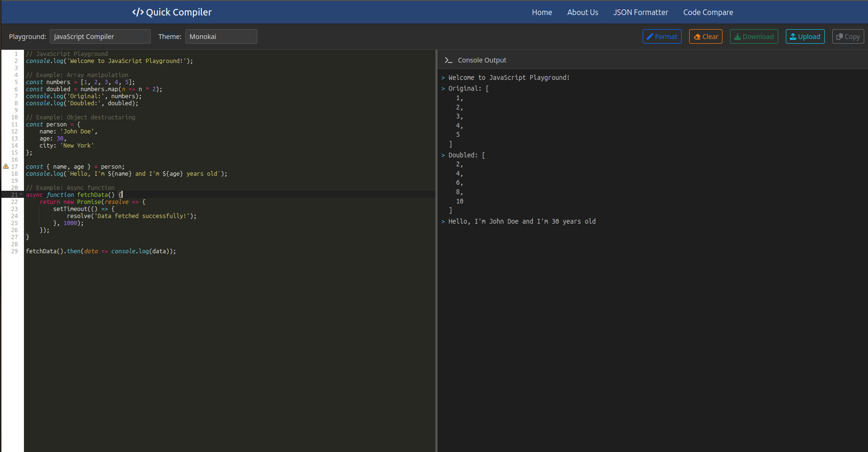The height and width of the screenshot is (452, 868).
Task: Clear the editor using the eraser button
Action: click(x=705, y=37)
